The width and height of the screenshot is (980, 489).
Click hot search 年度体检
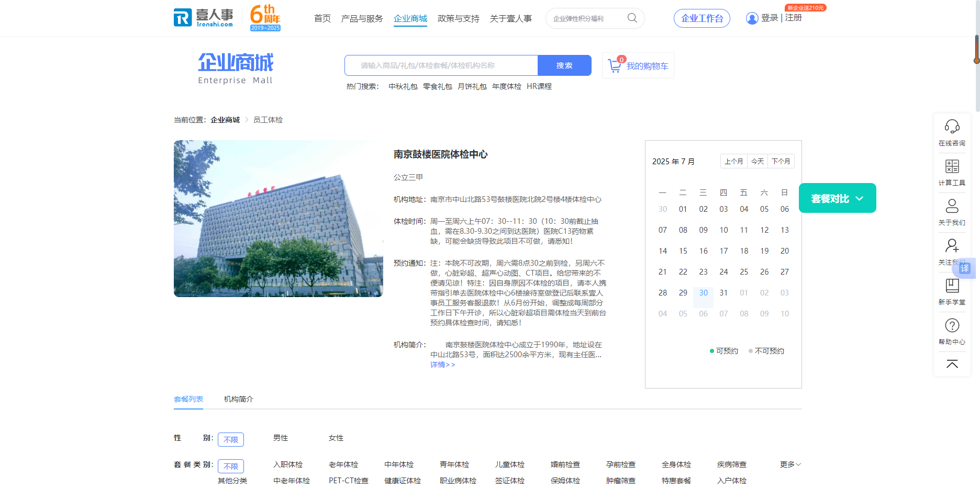[x=507, y=86]
